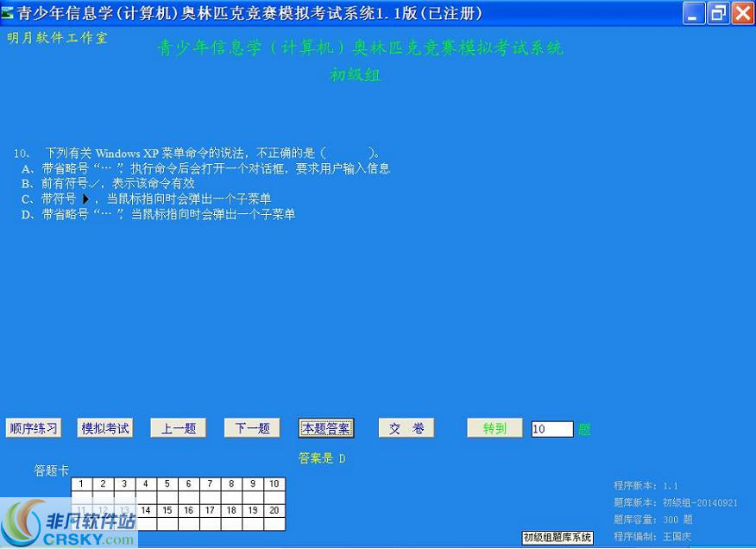Select answer card cell 18
Screen dimensions: 756x549
click(x=231, y=510)
